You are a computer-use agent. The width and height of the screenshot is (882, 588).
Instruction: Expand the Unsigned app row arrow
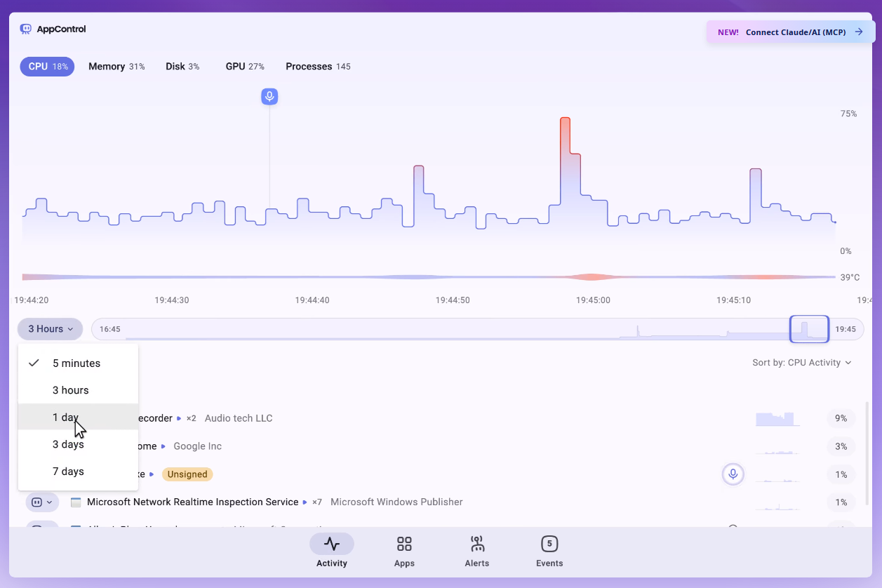click(152, 474)
